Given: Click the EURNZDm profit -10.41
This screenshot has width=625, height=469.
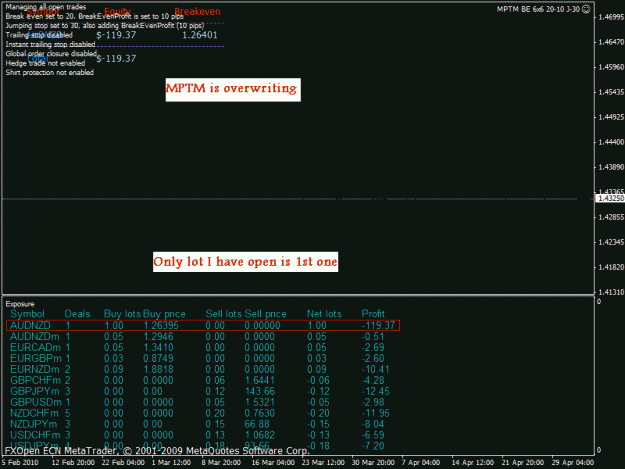Looking at the screenshot, I should [x=375, y=369].
